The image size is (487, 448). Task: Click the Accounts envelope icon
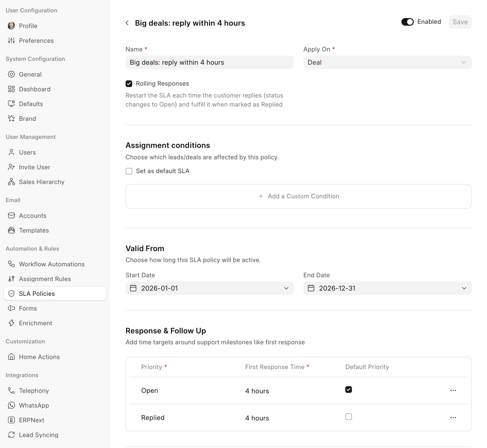tap(11, 215)
